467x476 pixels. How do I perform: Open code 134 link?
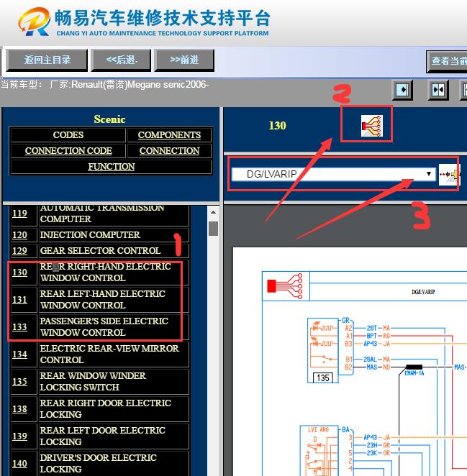[19, 354]
